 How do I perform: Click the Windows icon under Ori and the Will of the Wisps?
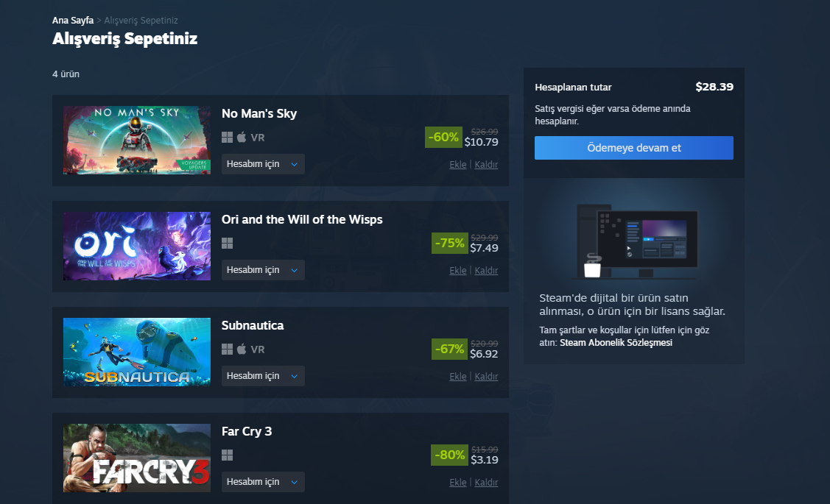[x=227, y=244]
